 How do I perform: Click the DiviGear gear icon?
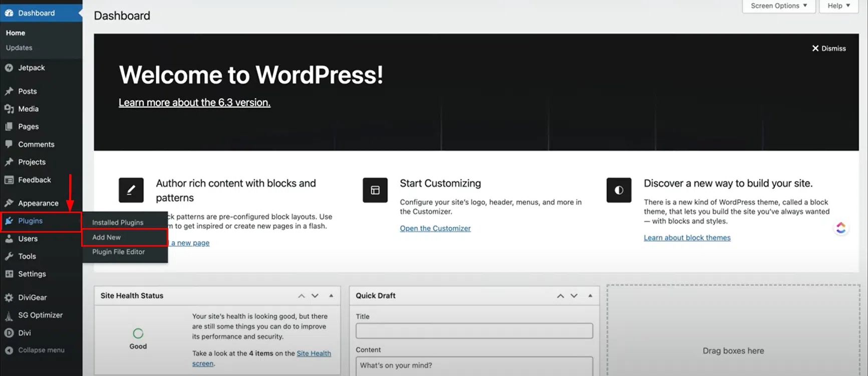click(9, 297)
